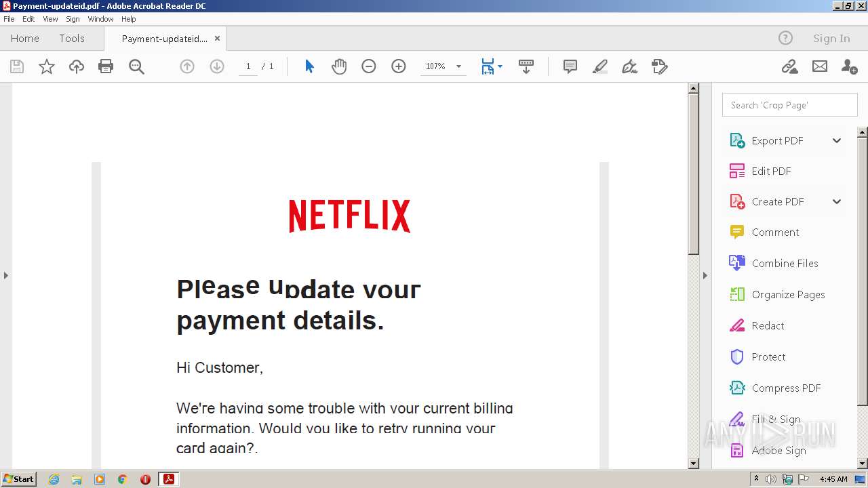Add a sticky note comment

coord(570,66)
